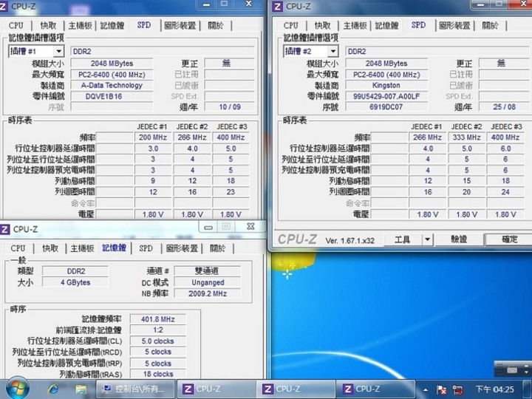Image resolution: width=532 pixels, height=399 pixels.
Task: Open the network status tray icon
Action: (457, 389)
